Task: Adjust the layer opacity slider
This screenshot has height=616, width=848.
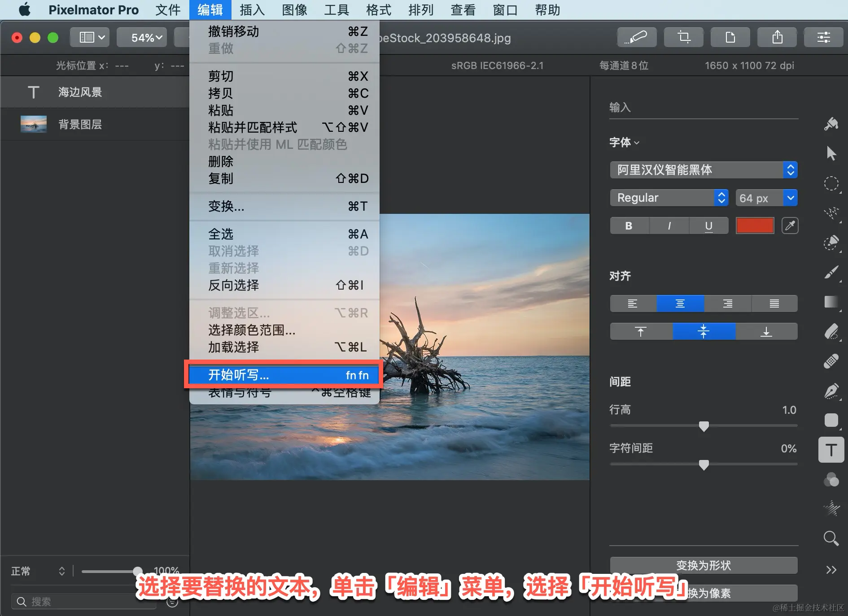Action: tap(111, 571)
